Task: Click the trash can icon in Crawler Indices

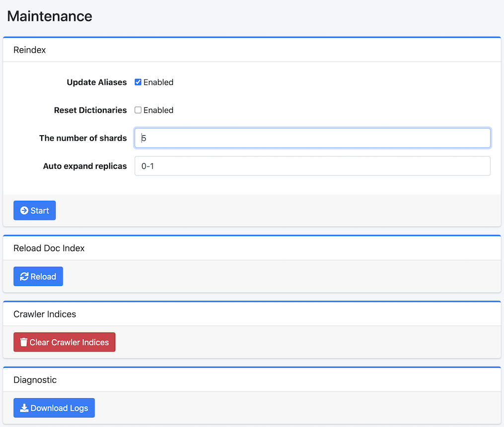Action: point(23,342)
